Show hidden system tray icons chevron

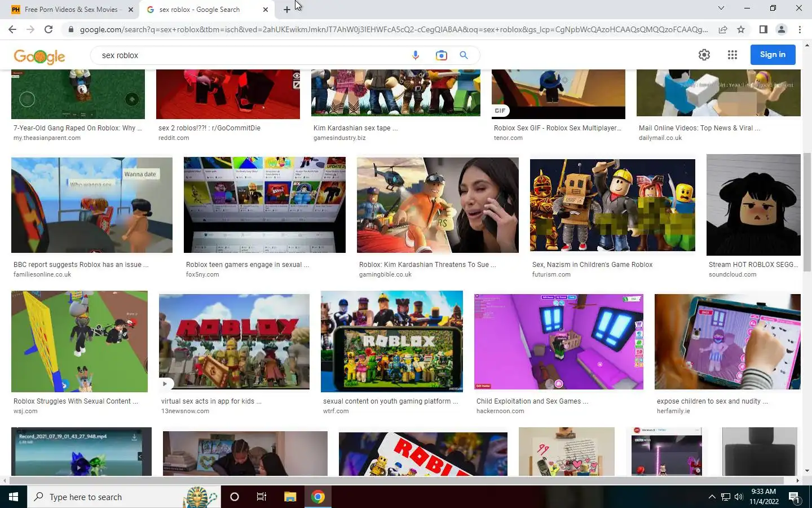point(712,497)
